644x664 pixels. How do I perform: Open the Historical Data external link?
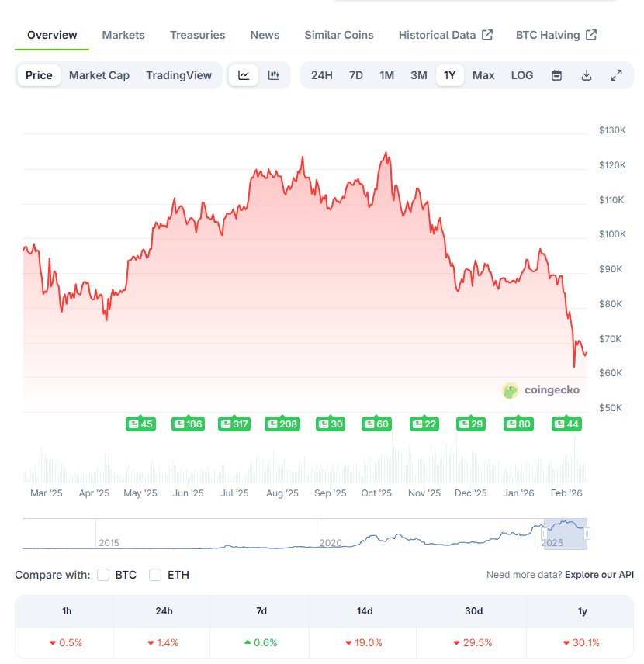pyautogui.click(x=445, y=35)
